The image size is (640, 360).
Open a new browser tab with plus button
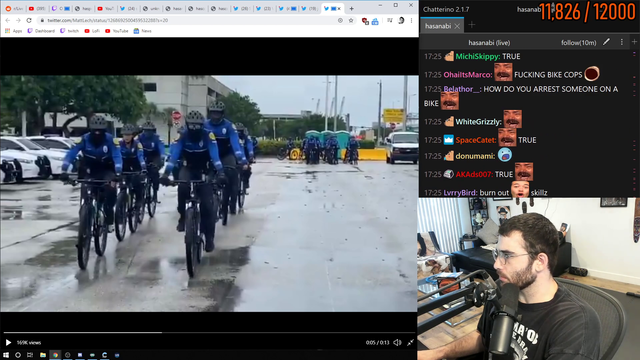(x=351, y=8)
